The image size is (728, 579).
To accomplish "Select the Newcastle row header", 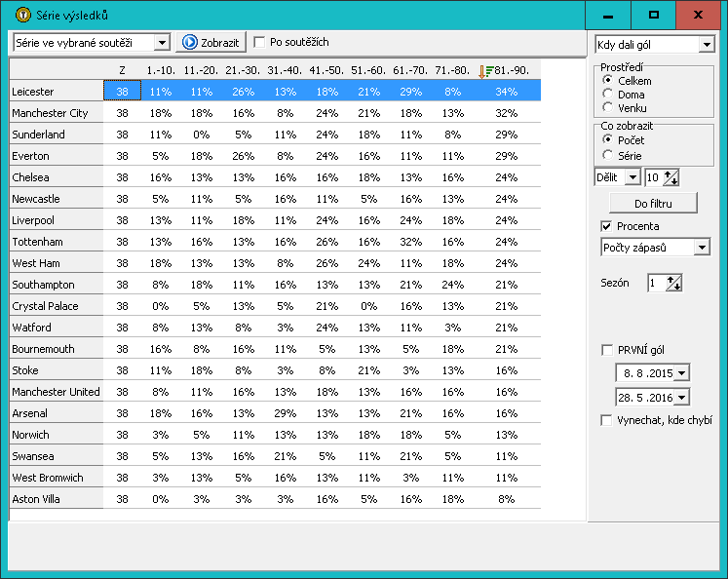I will (57, 199).
